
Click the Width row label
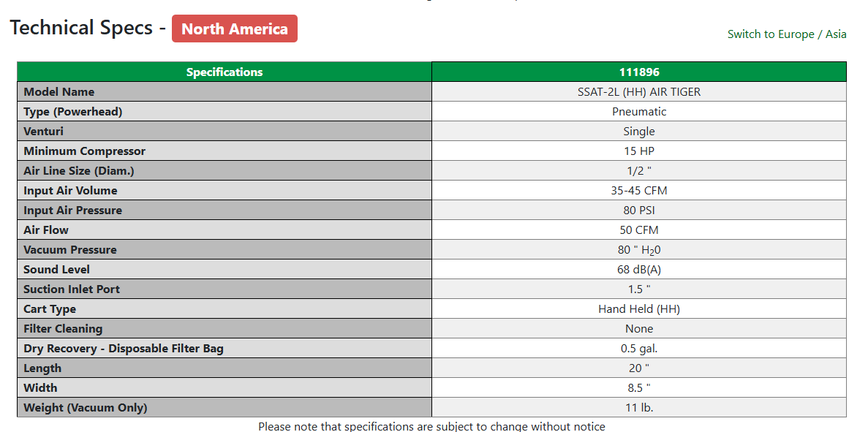coord(224,387)
